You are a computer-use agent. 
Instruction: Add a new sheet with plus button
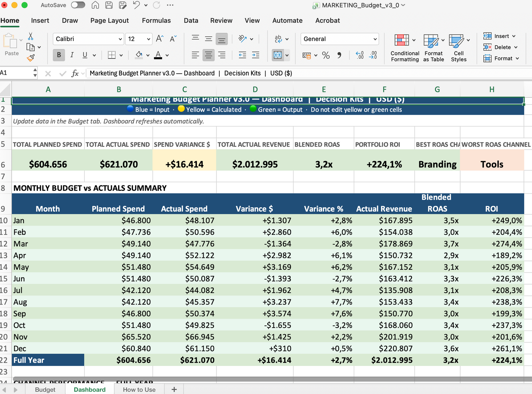click(174, 390)
